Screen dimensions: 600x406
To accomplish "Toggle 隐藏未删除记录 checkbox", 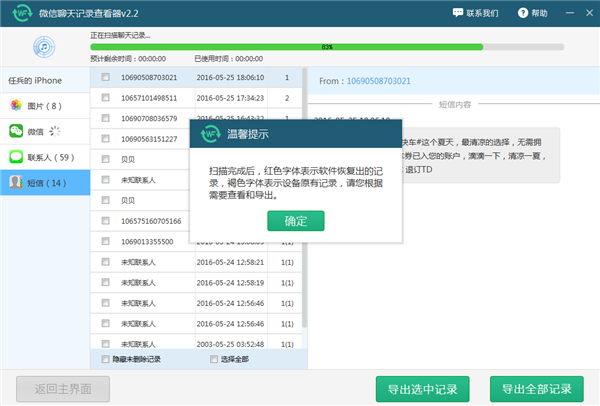I will (105, 359).
